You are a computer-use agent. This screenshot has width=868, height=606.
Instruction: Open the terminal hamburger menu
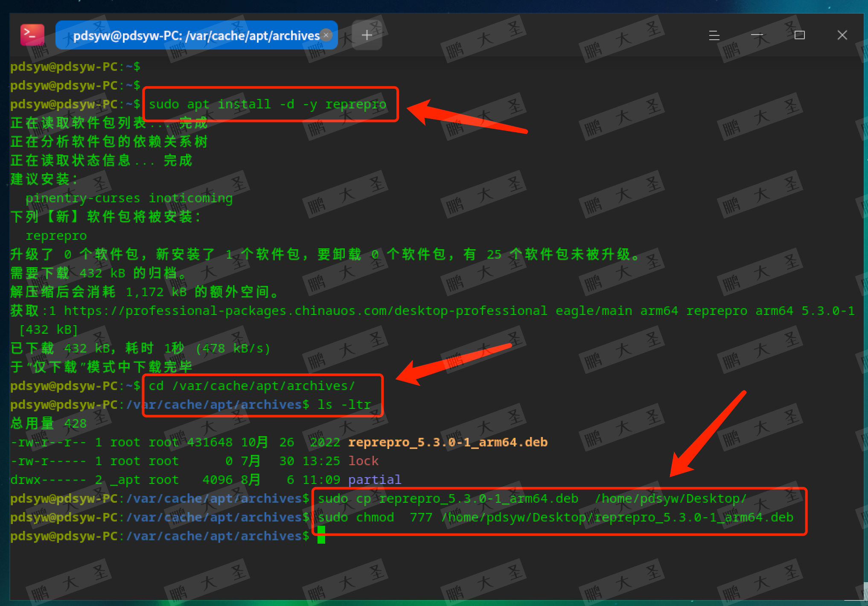714,35
